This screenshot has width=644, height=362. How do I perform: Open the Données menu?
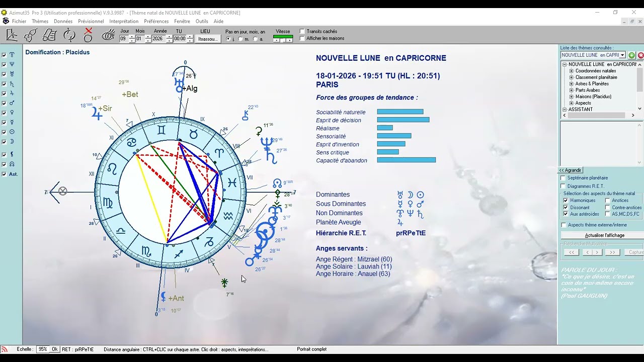63,21
